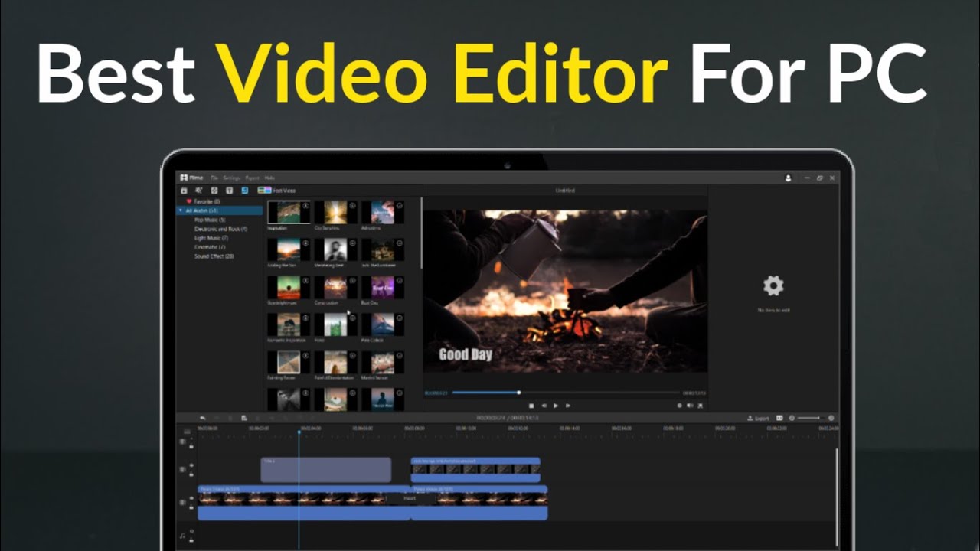Image resolution: width=980 pixels, height=551 pixels.
Task: Enter fullscreen preview mode
Action: coord(701,406)
